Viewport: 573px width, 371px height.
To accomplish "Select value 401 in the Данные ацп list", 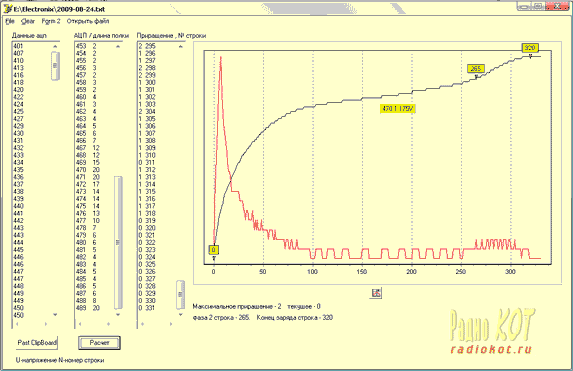I will coord(18,46).
